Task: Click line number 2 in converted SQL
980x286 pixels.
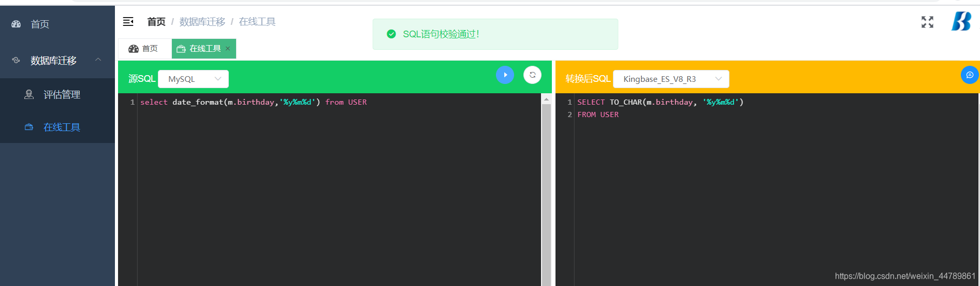Action: click(x=569, y=115)
